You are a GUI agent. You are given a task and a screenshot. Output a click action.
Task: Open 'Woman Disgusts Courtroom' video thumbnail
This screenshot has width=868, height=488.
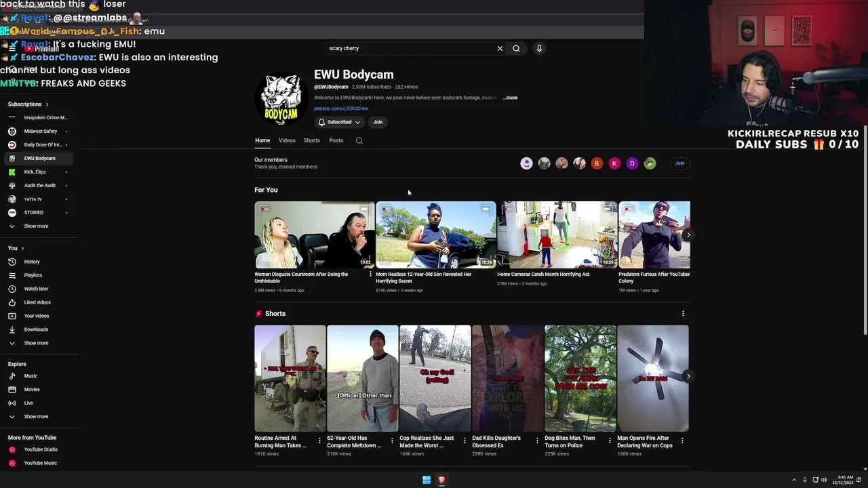[x=314, y=235]
